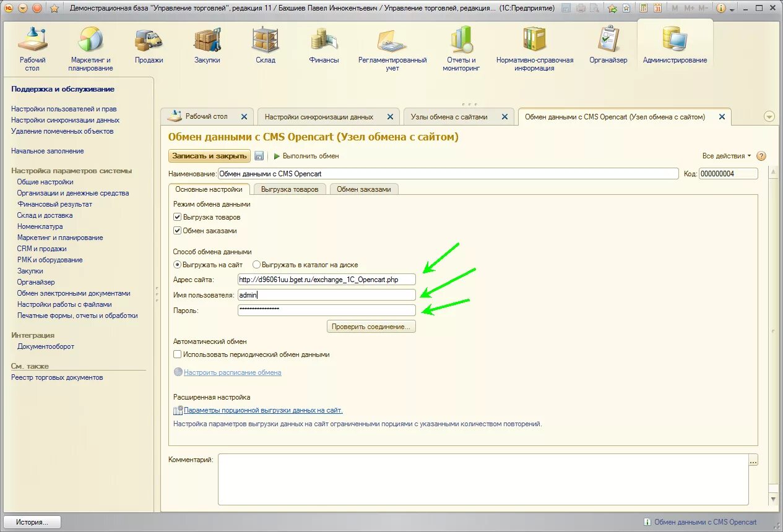Open the Рабочий стол section
The width and height of the screenshot is (783, 532).
point(32,49)
